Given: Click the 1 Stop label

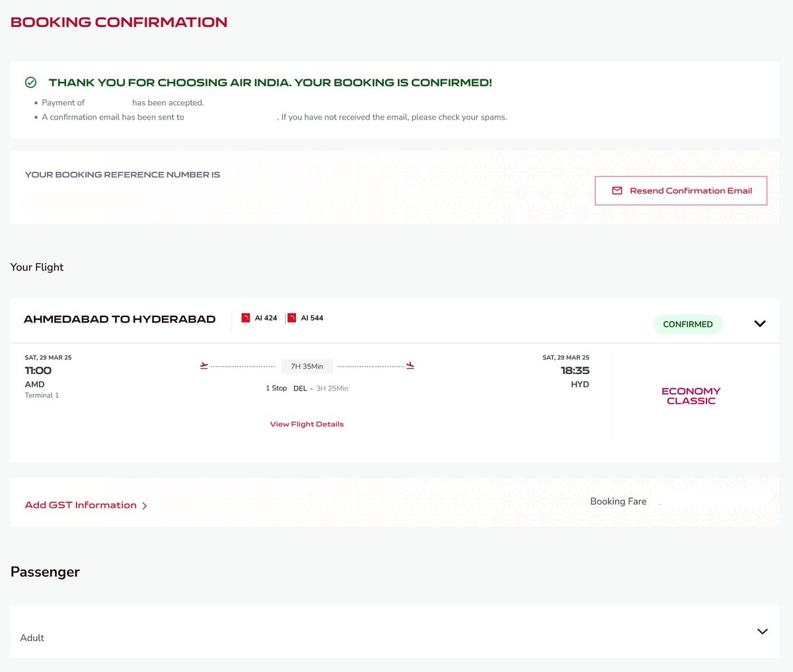Looking at the screenshot, I should (x=276, y=389).
